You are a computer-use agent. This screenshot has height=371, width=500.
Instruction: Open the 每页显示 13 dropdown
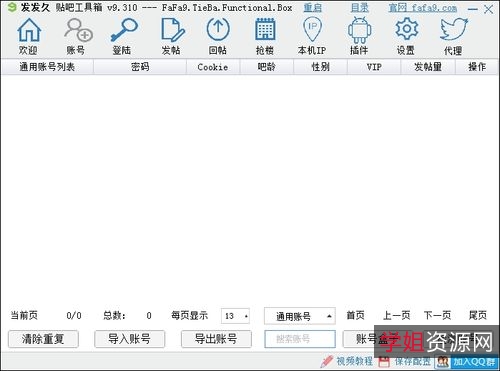(x=235, y=316)
